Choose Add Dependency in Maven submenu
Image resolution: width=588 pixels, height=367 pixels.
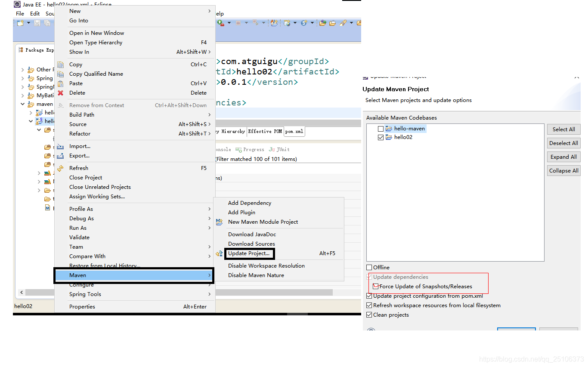pyautogui.click(x=250, y=203)
